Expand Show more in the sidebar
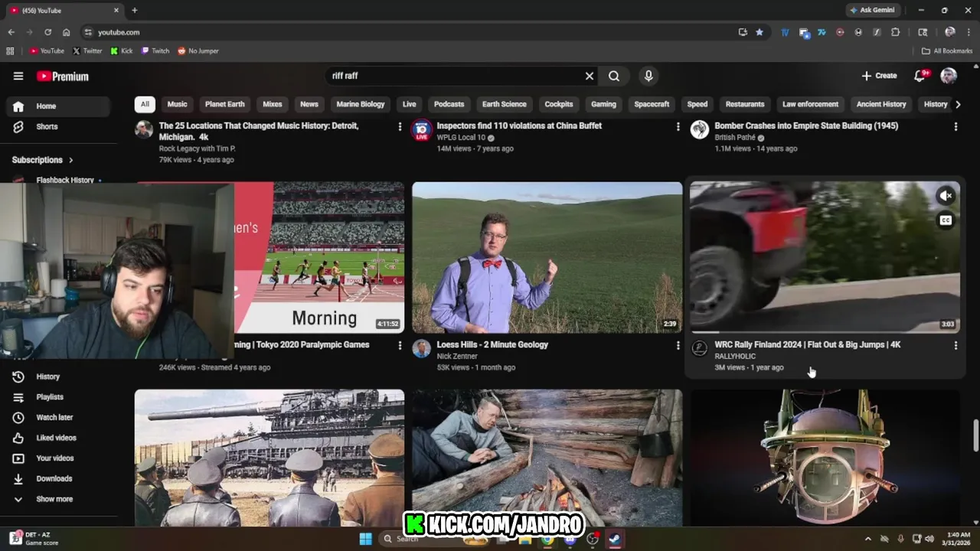980x551 pixels. point(60,499)
